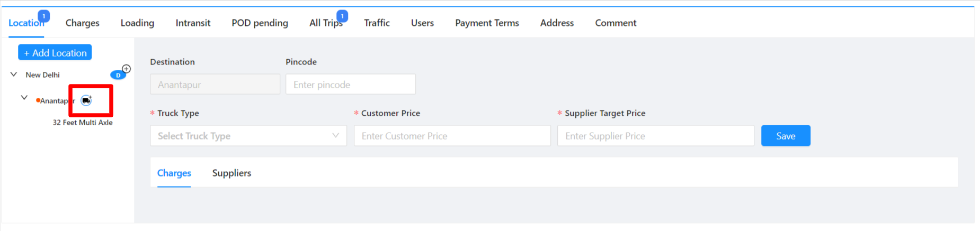
Task: Open the POD pending tab
Action: [260, 23]
